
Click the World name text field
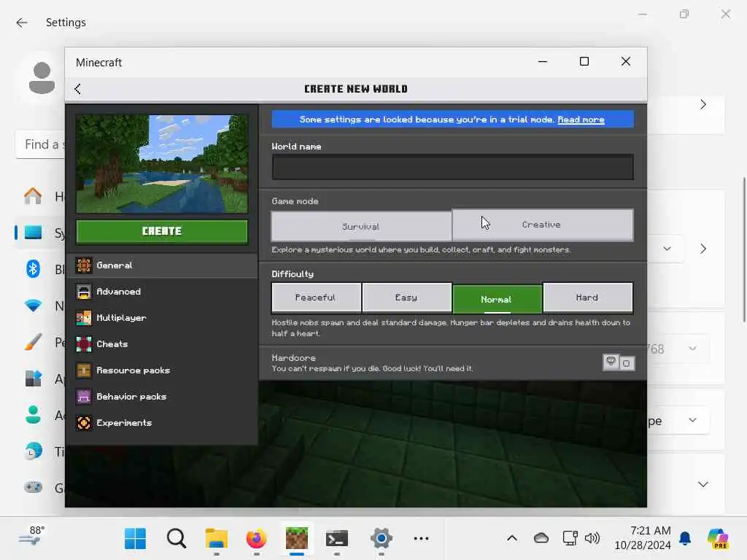click(452, 167)
